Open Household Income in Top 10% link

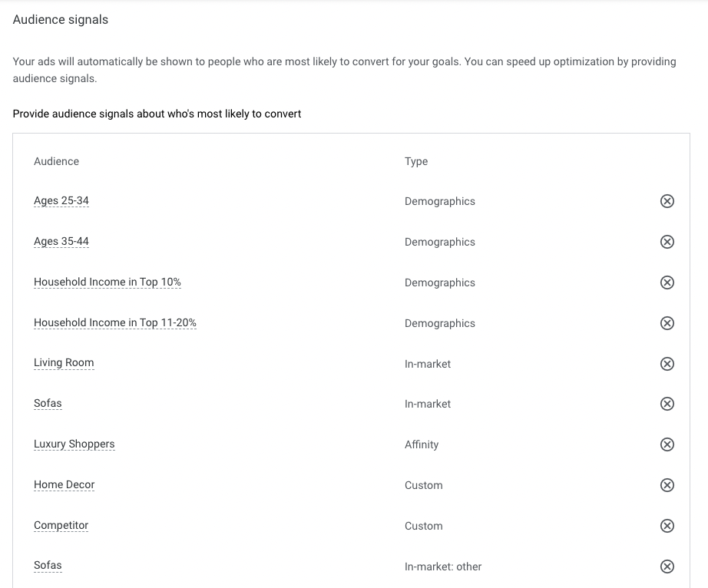(108, 282)
